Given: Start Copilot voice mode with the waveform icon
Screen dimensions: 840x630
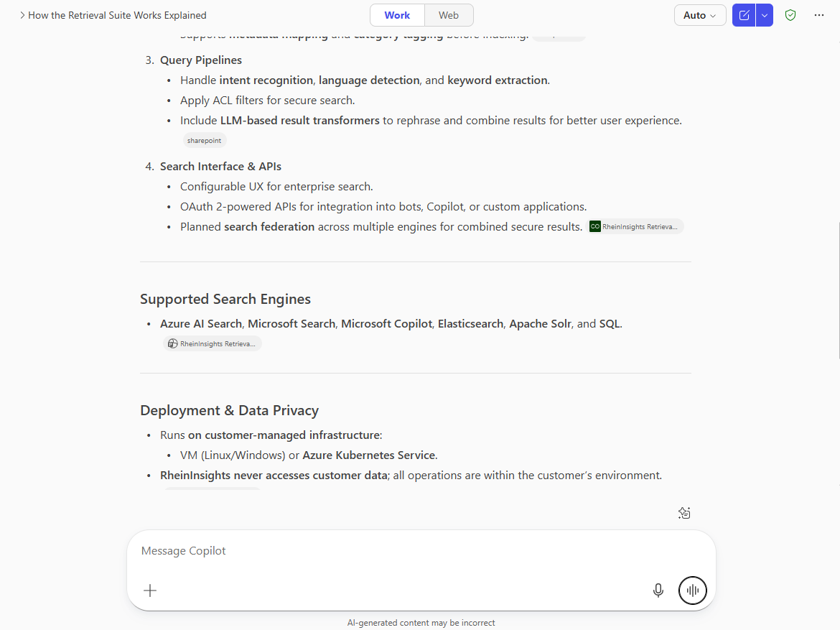Looking at the screenshot, I should coord(692,590).
